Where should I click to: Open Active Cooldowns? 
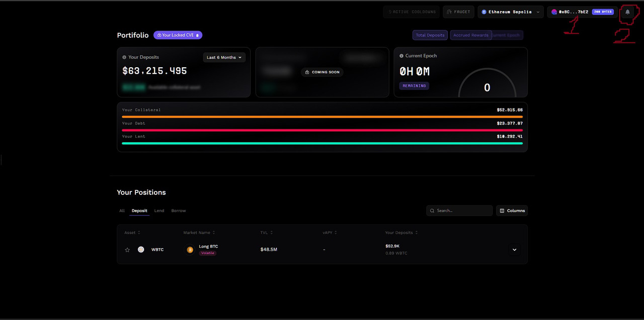coord(411,12)
